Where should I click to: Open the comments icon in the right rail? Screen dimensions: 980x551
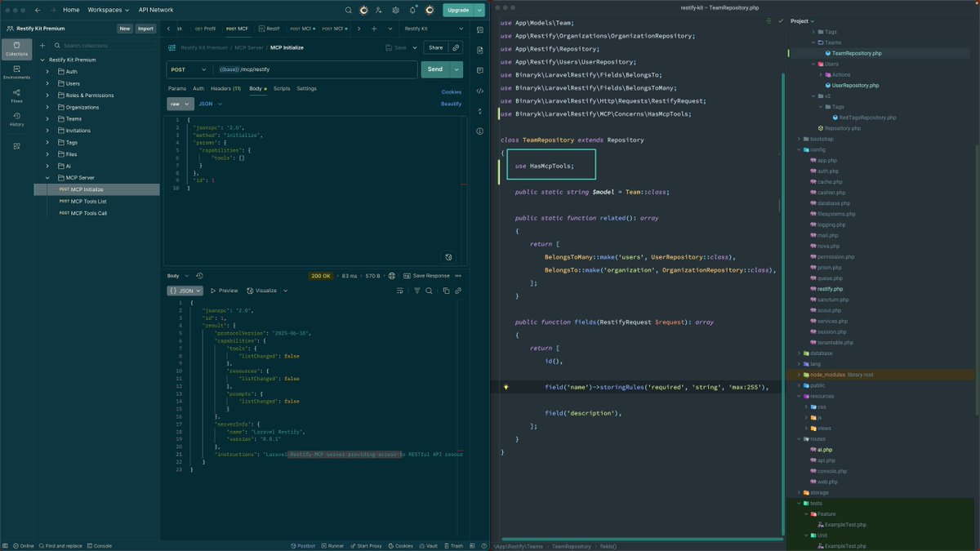point(480,71)
